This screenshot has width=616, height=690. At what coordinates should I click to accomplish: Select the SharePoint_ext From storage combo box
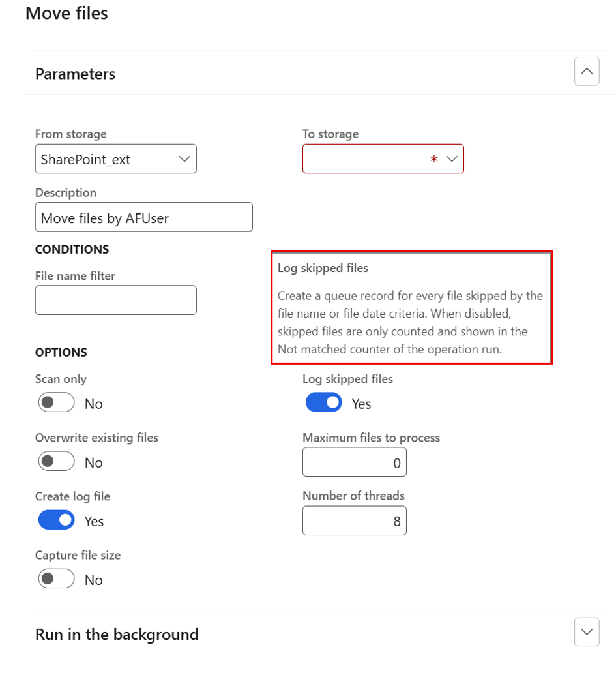click(115, 159)
